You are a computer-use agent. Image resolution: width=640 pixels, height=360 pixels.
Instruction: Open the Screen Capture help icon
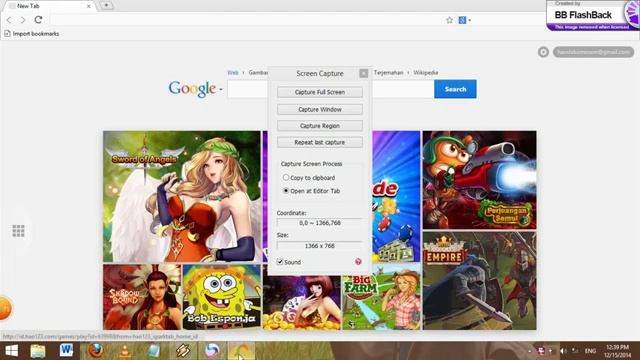pos(358,262)
